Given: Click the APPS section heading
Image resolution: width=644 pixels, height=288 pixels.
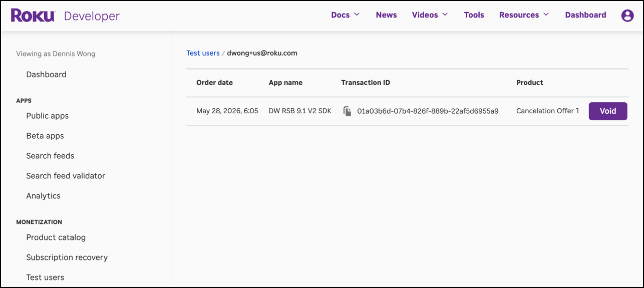Looking at the screenshot, I should pyautogui.click(x=24, y=101).
